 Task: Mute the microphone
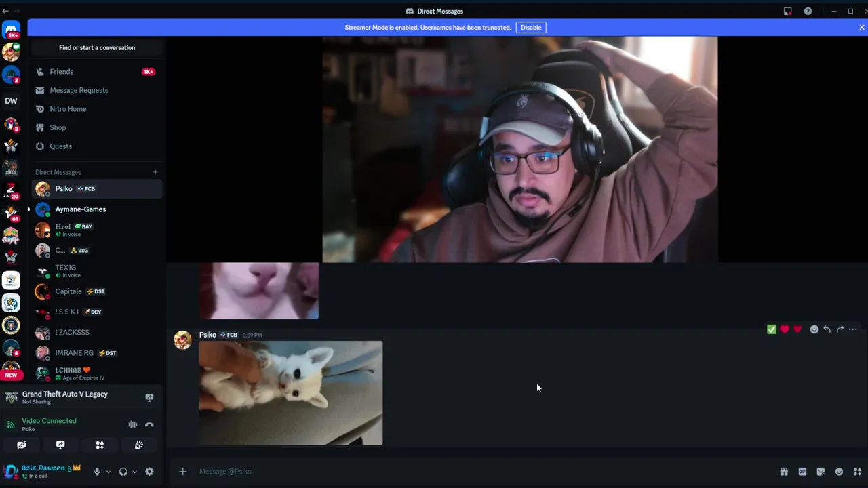[x=97, y=472]
